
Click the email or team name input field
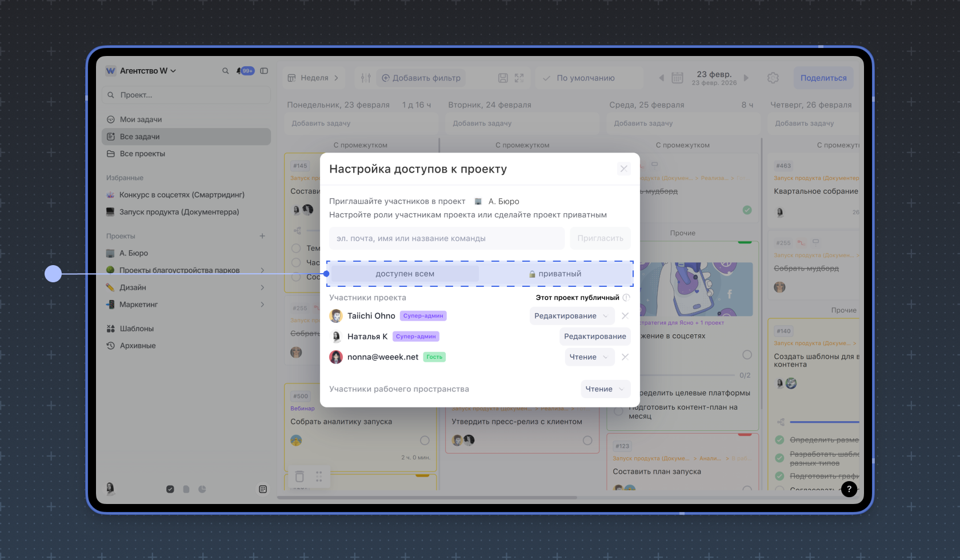[x=446, y=238]
